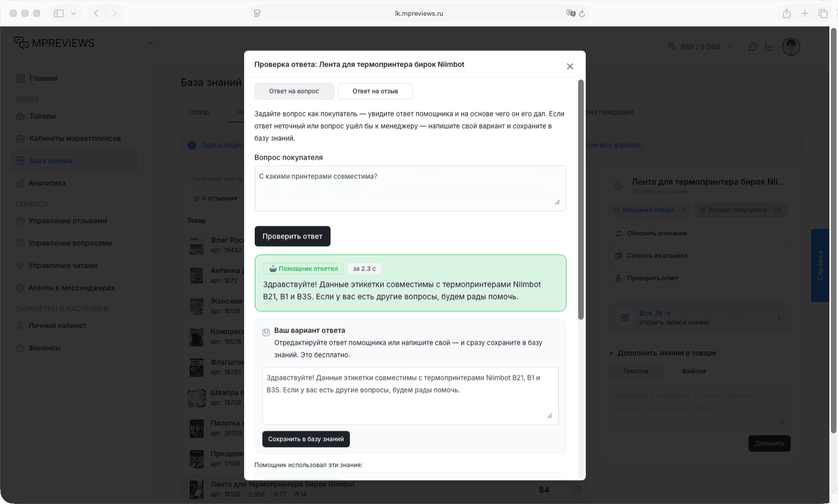The width and height of the screenshot is (838, 504).
Task: Open the chat messages icon in the header
Action: 753,47
